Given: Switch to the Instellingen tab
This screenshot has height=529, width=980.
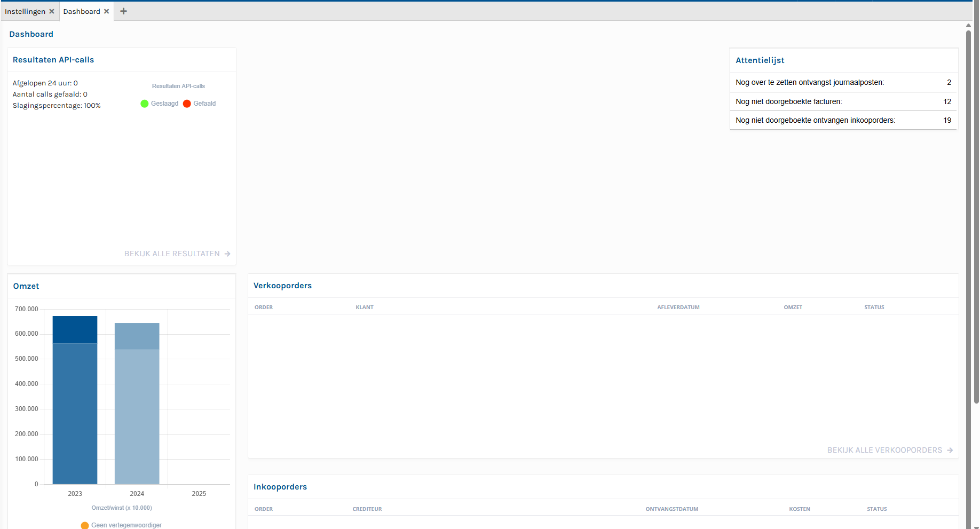Looking at the screenshot, I should coord(25,11).
